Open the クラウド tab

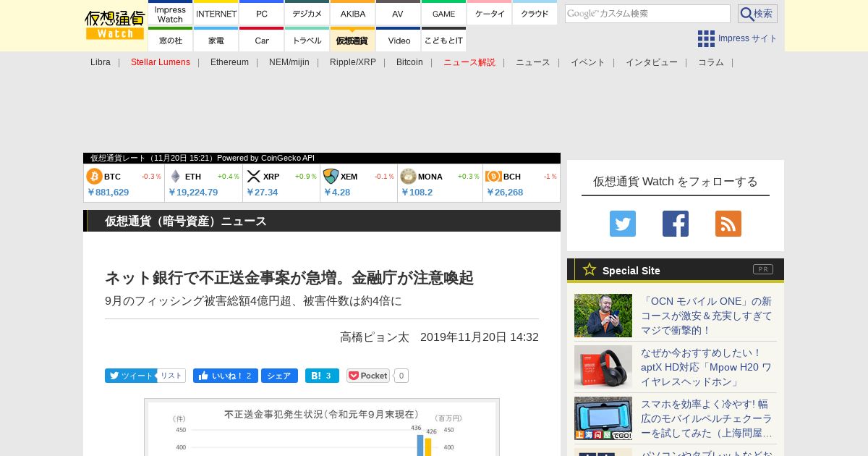pyautogui.click(x=535, y=14)
